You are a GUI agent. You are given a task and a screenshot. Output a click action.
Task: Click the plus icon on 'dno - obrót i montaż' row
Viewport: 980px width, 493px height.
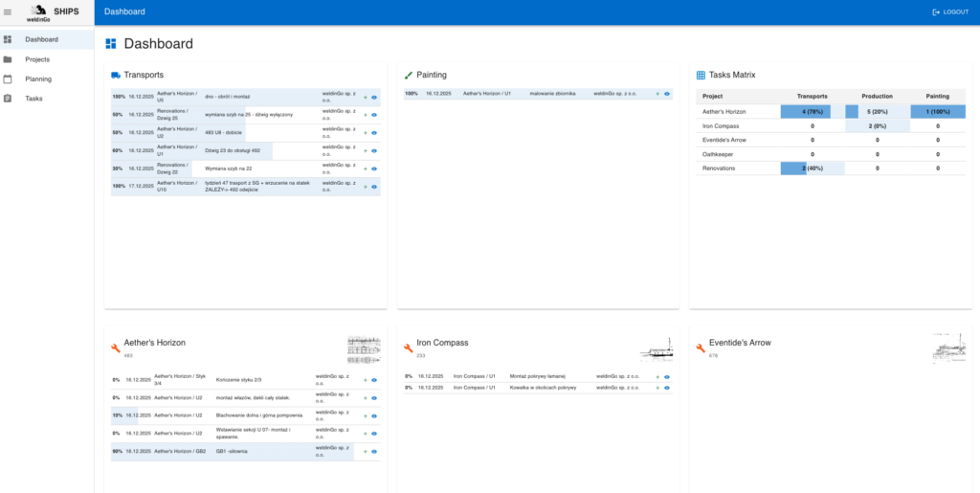[x=366, y=97]
